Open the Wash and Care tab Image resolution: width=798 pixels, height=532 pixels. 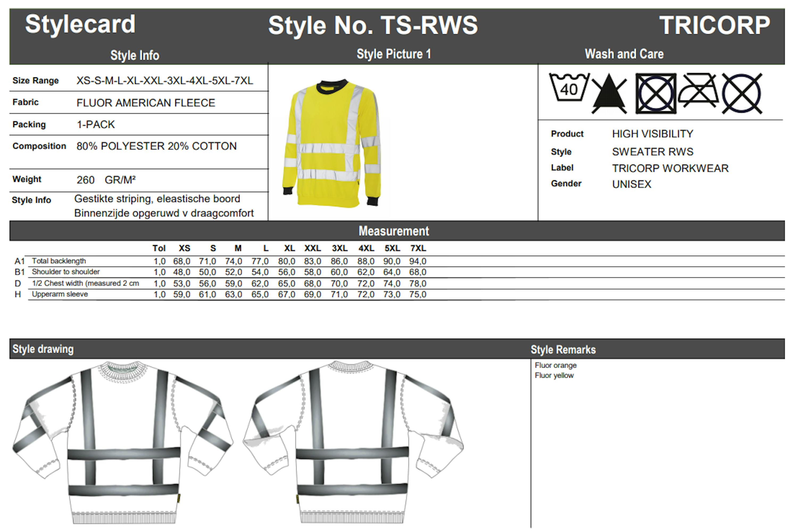click(x=625, y=54)
